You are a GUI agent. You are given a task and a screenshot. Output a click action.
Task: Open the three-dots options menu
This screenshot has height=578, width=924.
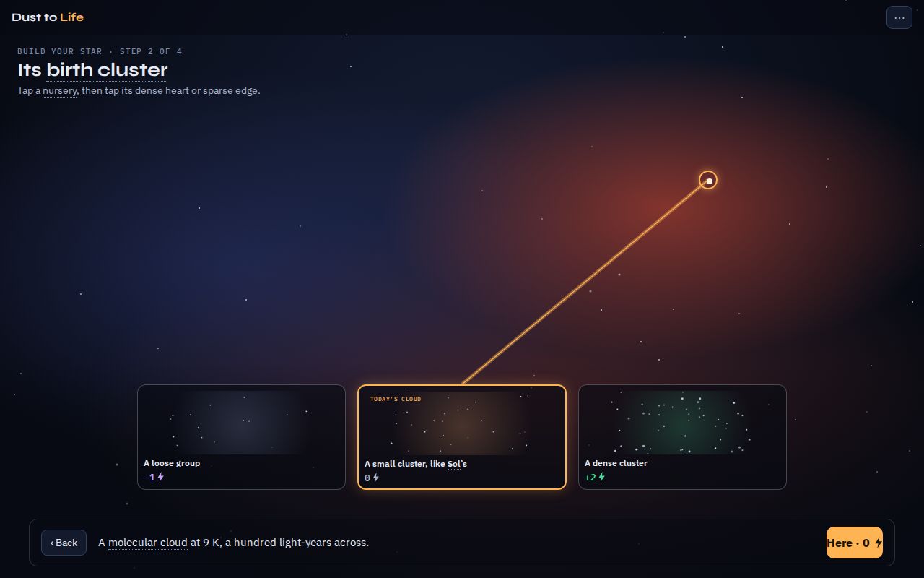coord(899,17)
